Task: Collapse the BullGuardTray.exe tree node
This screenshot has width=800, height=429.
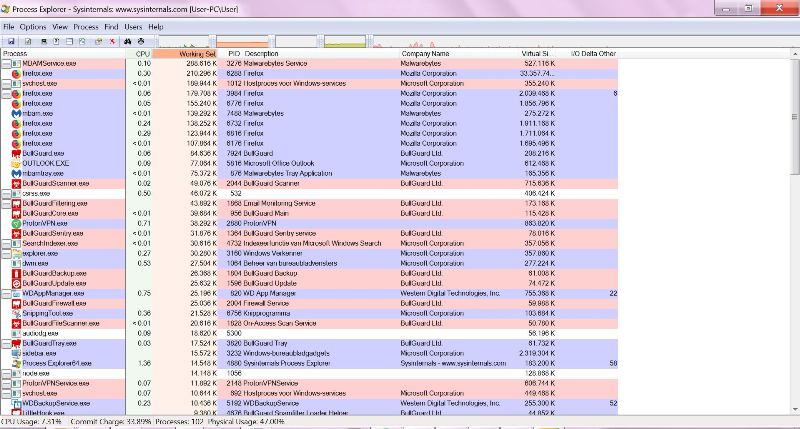Action: pos(6,343)
